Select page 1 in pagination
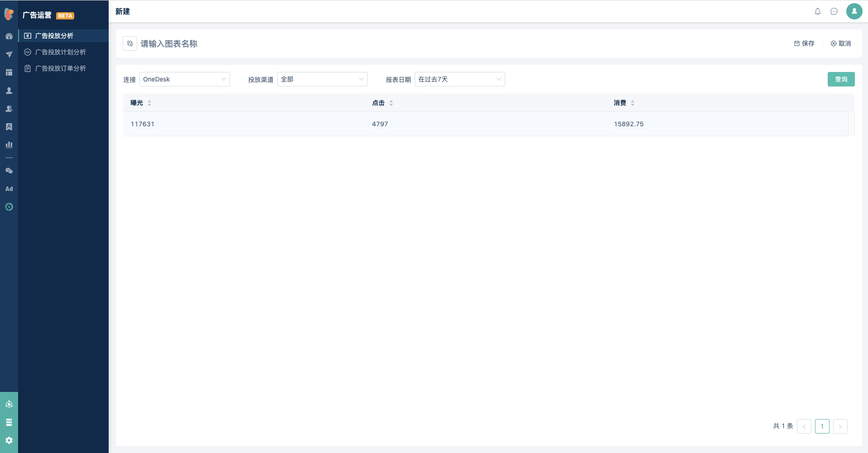The height and width of the screenshot is (453, 868). tap(822, 426)
